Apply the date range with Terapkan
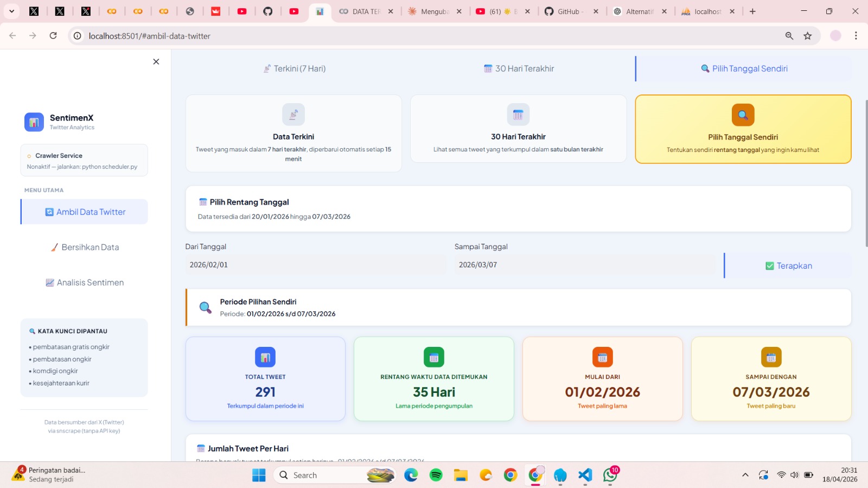 point(788,265)
